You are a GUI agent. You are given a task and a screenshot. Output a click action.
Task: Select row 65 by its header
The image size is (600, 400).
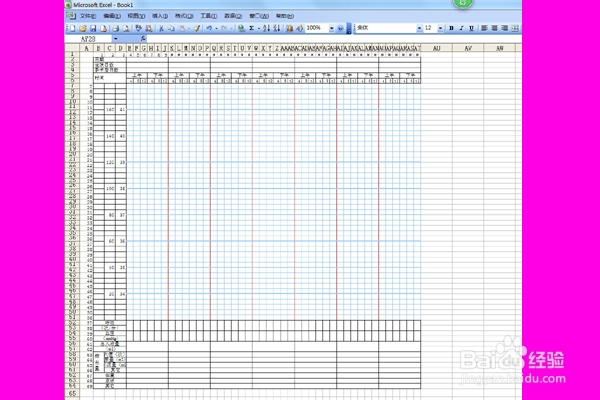point(72,393)
